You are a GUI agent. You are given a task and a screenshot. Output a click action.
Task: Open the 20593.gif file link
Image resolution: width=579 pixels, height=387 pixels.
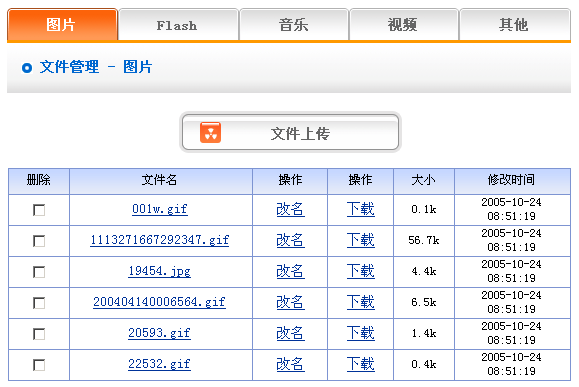pos(160,333)
